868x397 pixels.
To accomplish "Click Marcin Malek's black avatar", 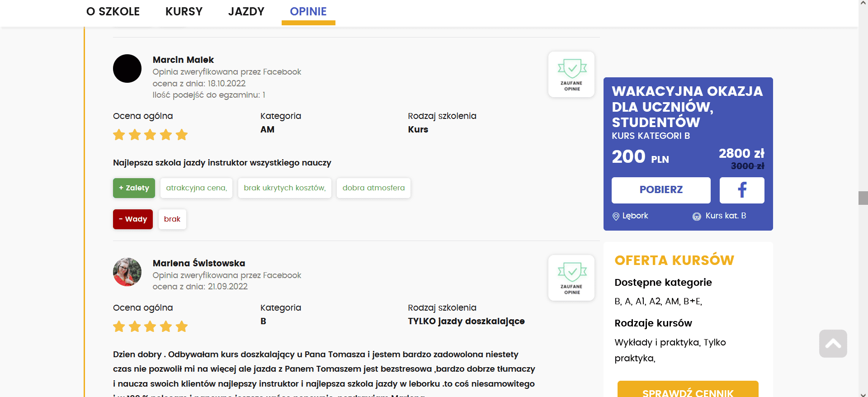I will [127, 69].
